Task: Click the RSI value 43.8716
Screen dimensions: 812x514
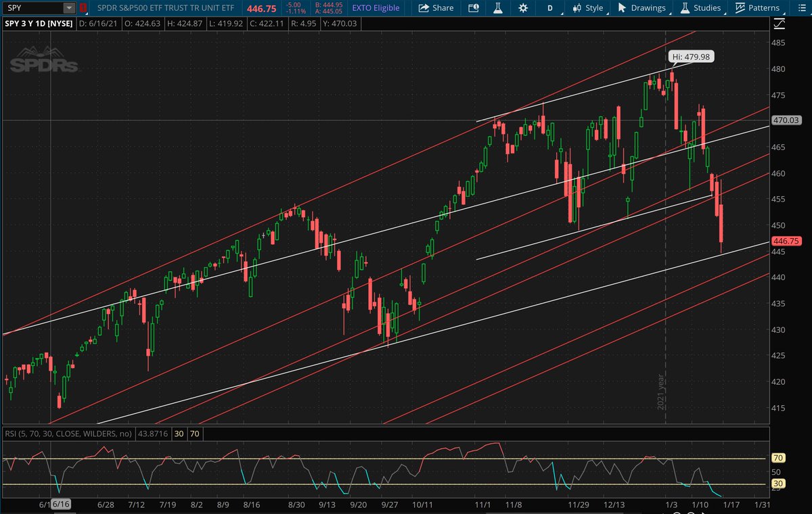Action: tap(152, 433)
